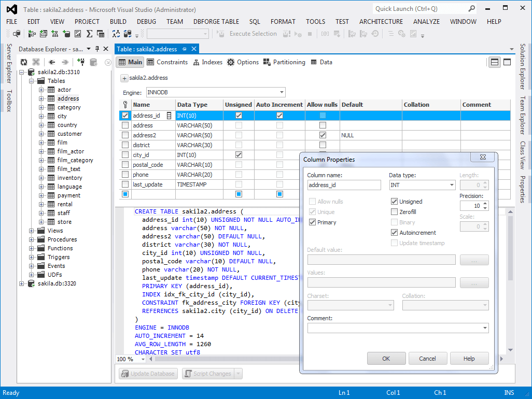Click the New Database Diagram toolbar icon

pos(54,34)
